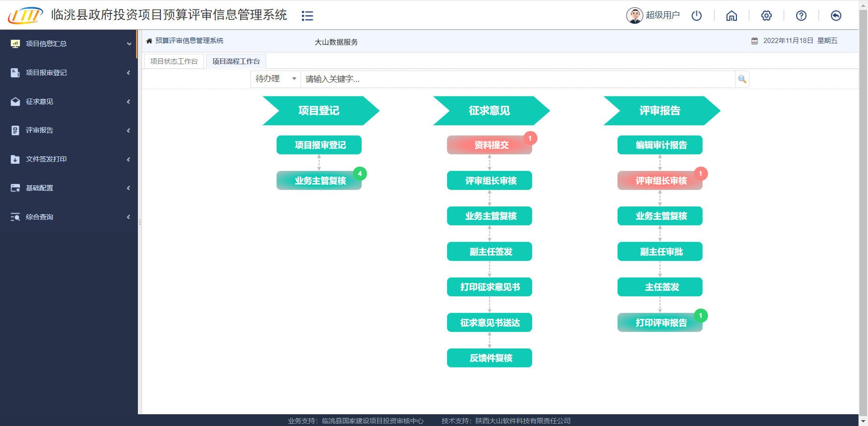
Task: Click 业务主管复核 under 评审报告
Action: tap(660, 216)
